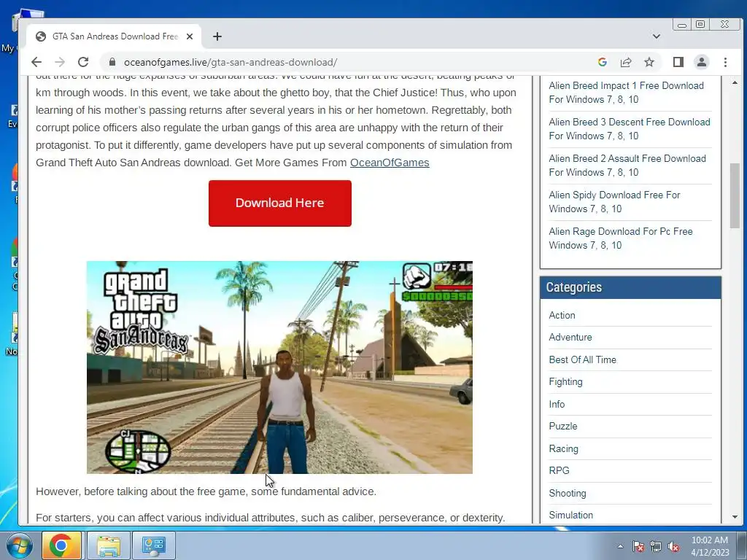The image size is (747, 560).
Task: Open the Action Center flag icon
Action: [x=638, y=546]
